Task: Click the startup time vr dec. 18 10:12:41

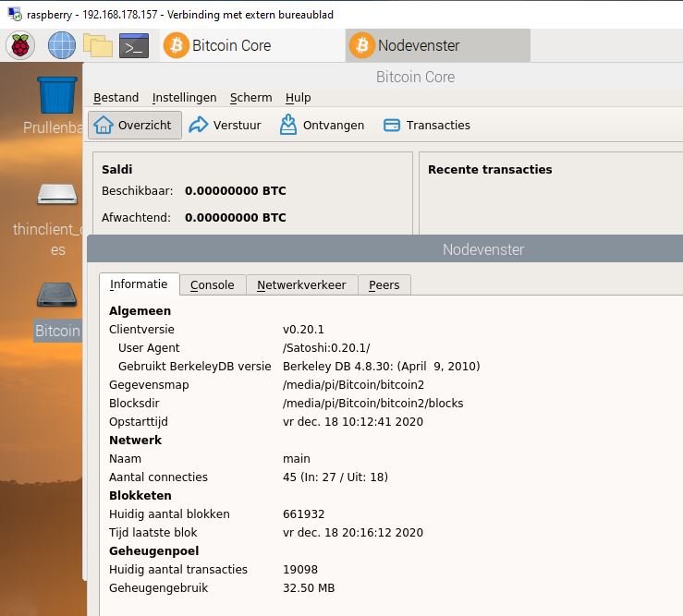Action: (x=353, y=421)
